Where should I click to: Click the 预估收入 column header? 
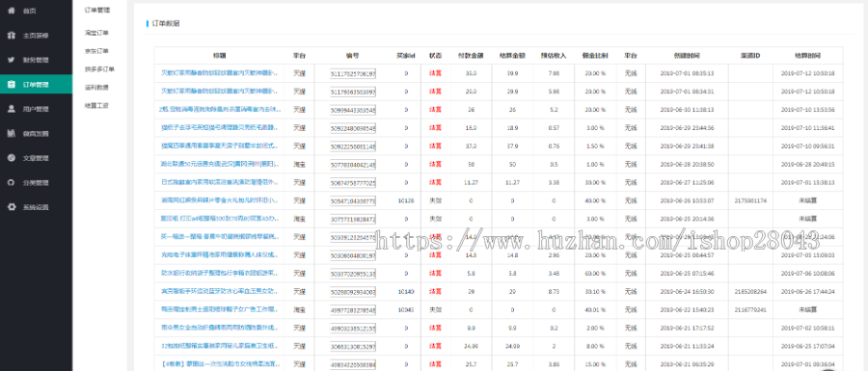tap(554, 56)
